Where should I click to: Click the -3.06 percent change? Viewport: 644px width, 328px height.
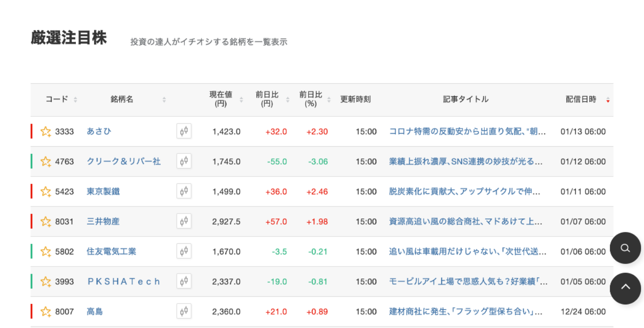point(318,162)
